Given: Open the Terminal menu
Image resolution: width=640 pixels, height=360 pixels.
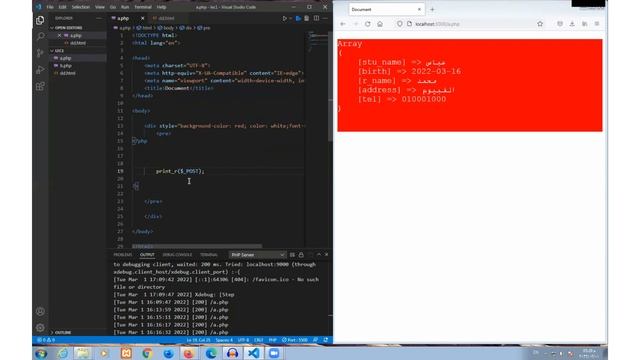Looking at the screenshot, I should point(143,7).
